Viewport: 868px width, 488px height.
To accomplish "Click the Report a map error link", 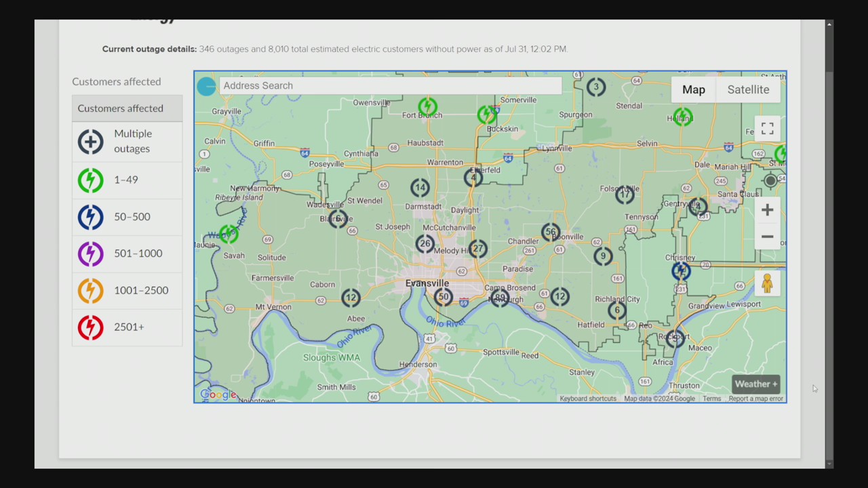I will click(x=755, y=399).
